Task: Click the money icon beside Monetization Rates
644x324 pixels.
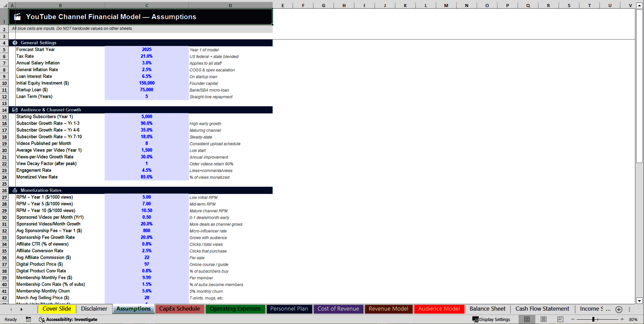Action: (x=15, y=190)
